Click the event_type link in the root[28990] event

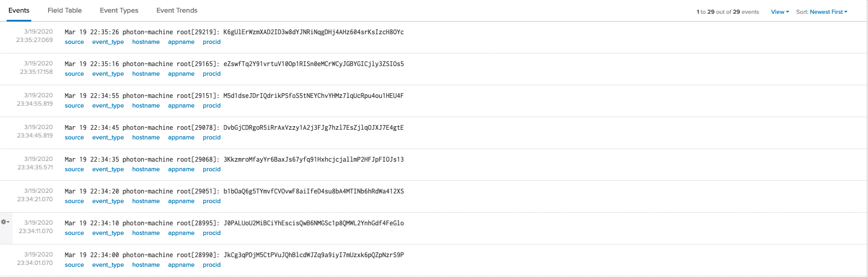coord(108,265)
